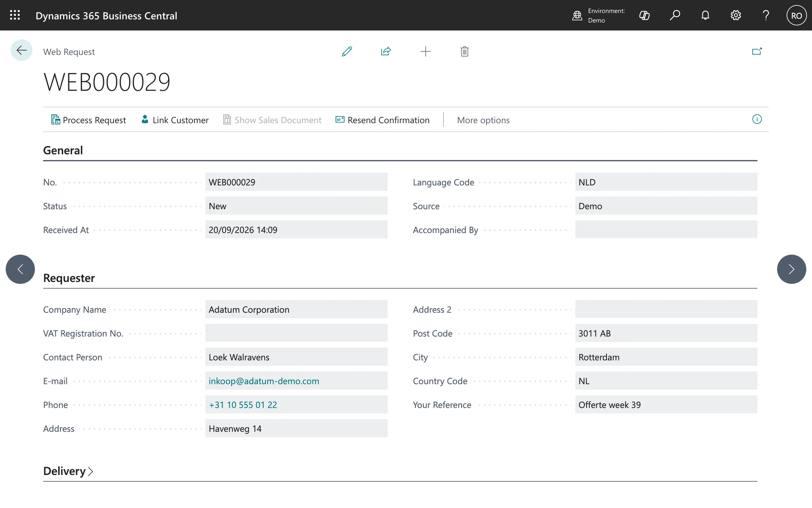Go to the previous record
812x508 pixels.
[20, 269]
